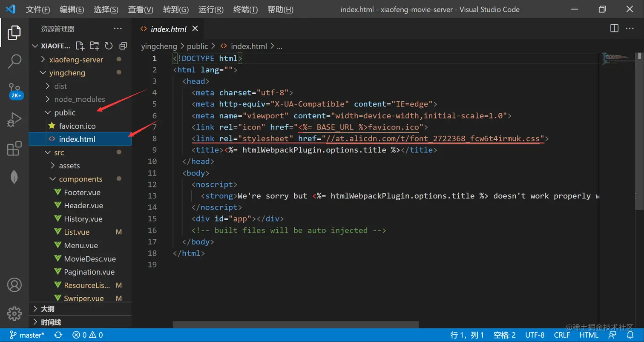Open History.vue file
Viewport: 644px width, 342px height.
(83, 219)
